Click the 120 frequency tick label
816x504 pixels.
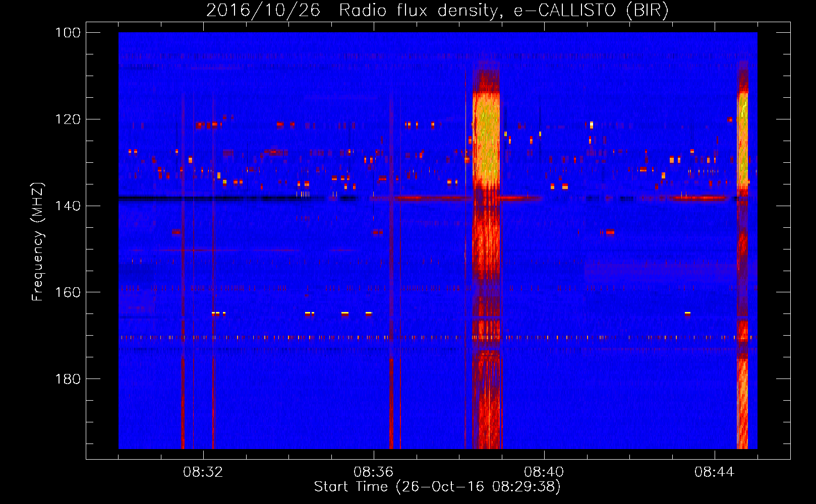tap(68, 119)
